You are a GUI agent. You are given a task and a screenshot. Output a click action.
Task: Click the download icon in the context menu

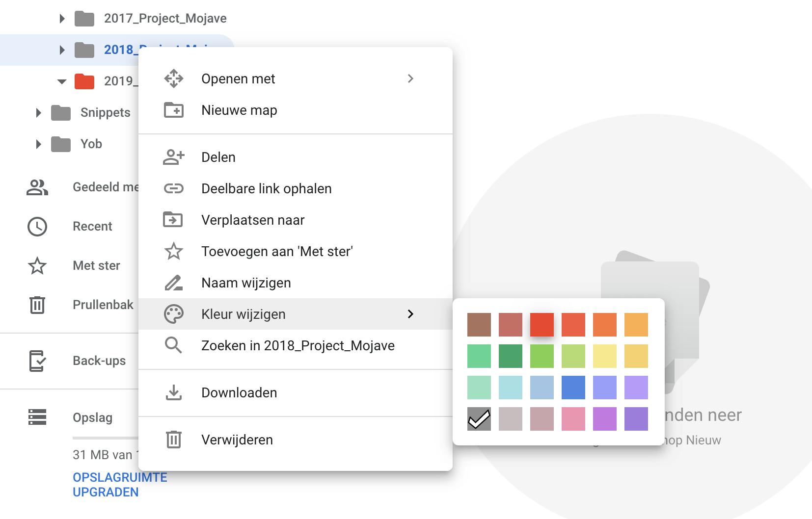(173, 393)
